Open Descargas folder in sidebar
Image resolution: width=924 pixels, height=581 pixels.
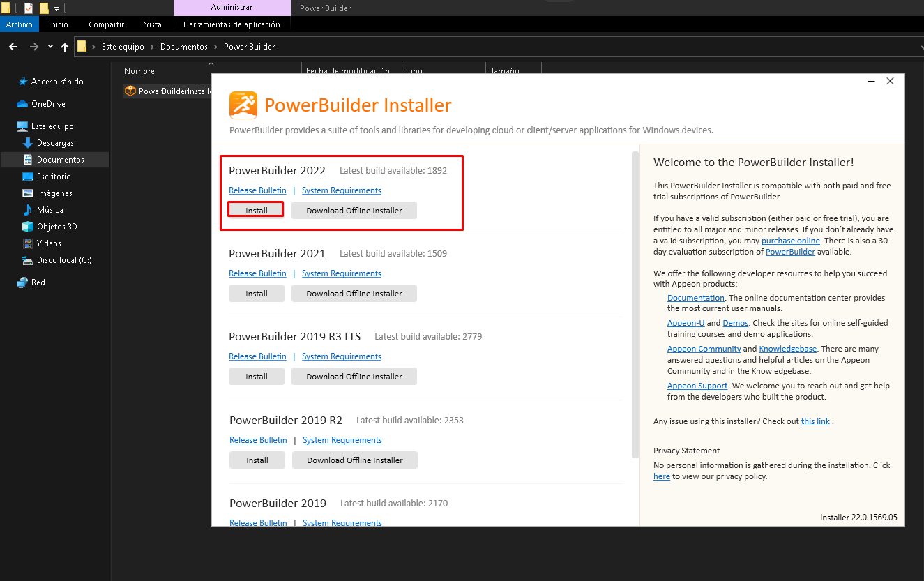click(55, 143)
